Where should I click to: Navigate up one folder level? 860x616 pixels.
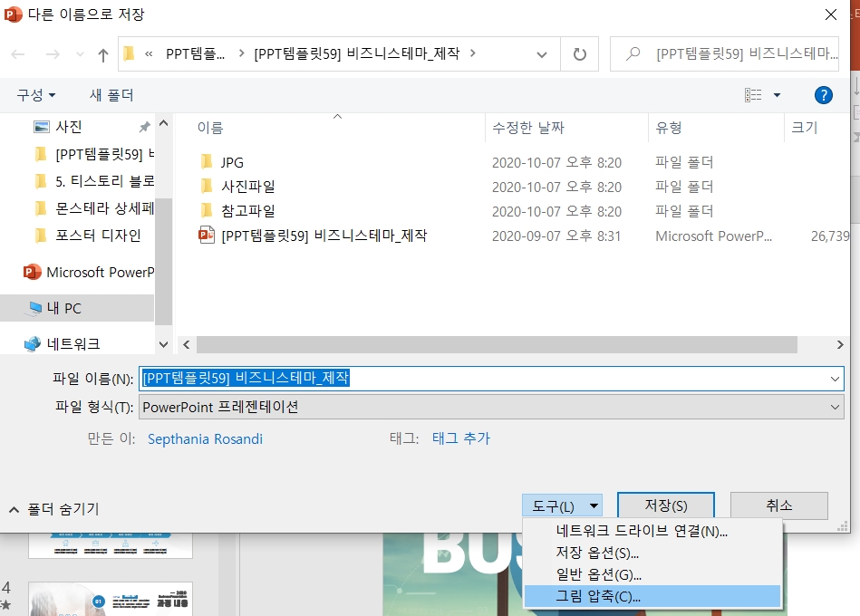(102, 54)
